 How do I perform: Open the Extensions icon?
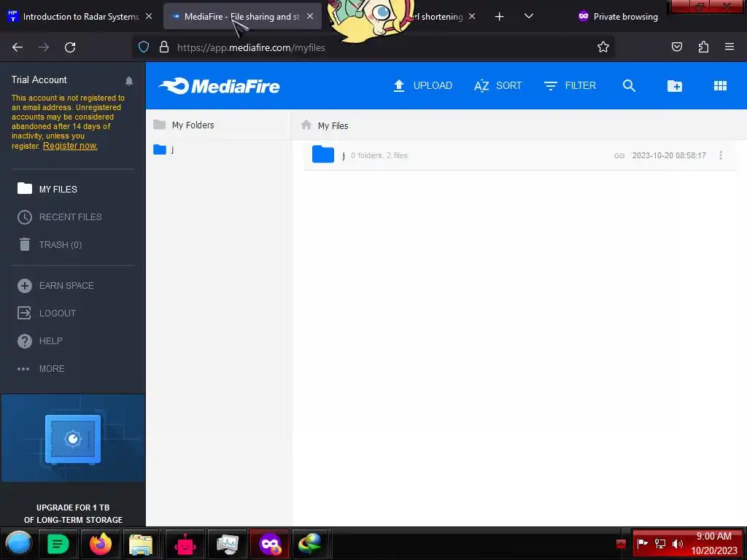coord(703,47)
